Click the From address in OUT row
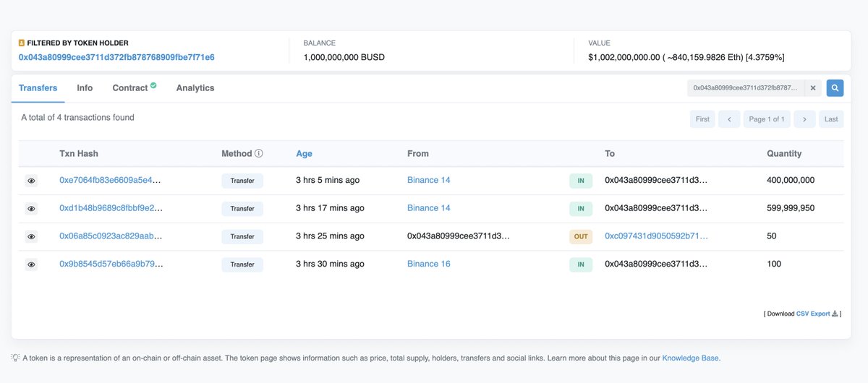 (x=459, y=236)
